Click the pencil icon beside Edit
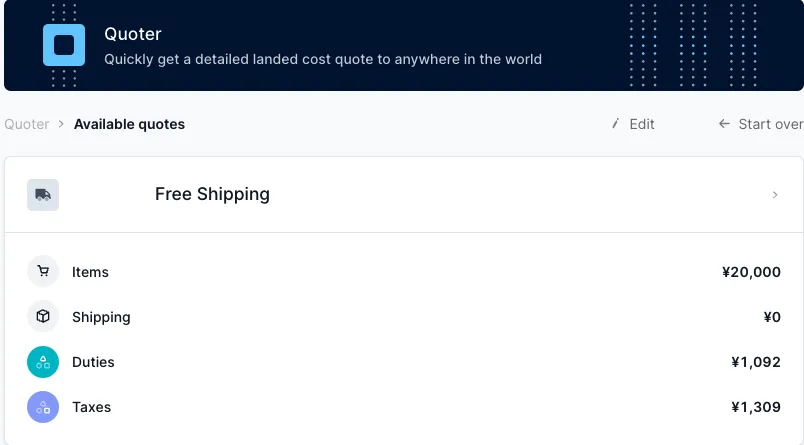804x445 pixels. 616,124
